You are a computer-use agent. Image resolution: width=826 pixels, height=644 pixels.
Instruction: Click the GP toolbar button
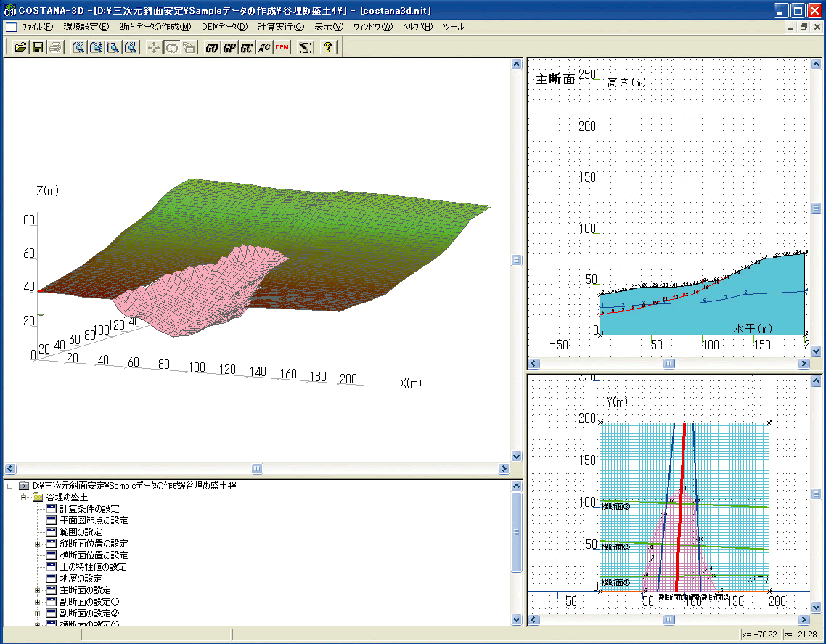229,48
